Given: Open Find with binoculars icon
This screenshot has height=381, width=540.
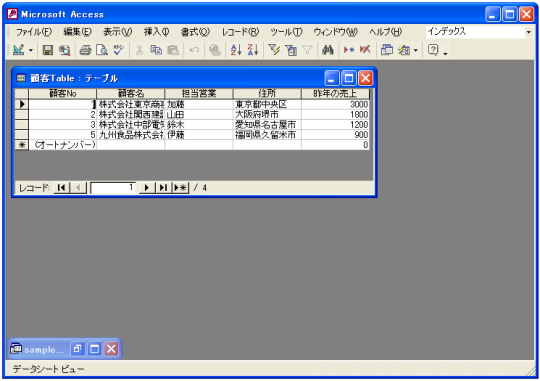Looking at the screenshot, I should pyautogui.click(x=328, y=50).
